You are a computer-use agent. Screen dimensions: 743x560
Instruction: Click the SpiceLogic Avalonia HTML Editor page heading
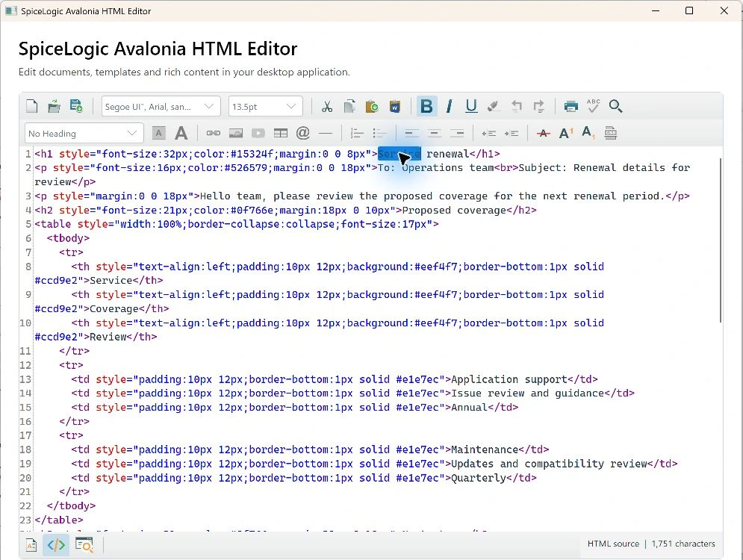(x=158, y=49)
